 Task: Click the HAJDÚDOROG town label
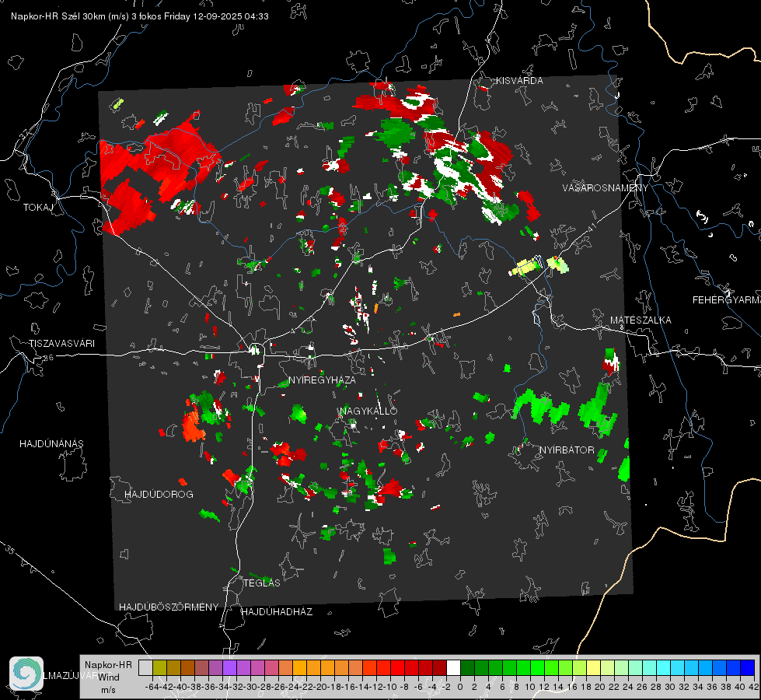point(159,494)
